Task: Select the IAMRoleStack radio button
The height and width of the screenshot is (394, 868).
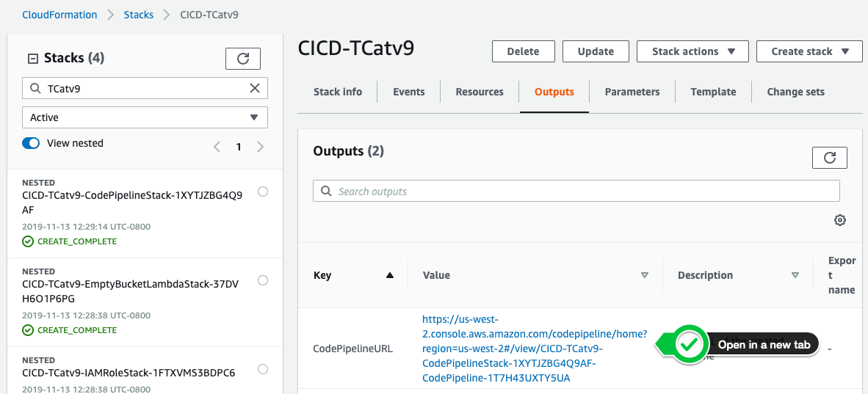Action: click(263, 369)
